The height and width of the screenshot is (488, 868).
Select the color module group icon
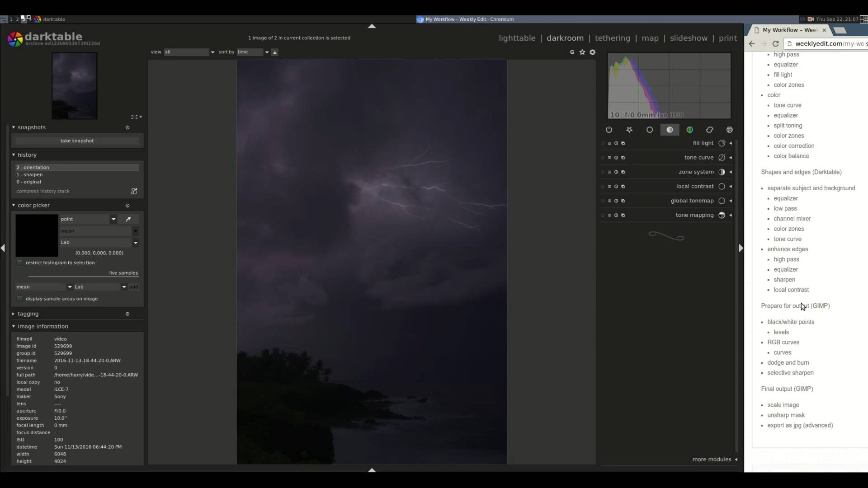click(x=689, y=130)
